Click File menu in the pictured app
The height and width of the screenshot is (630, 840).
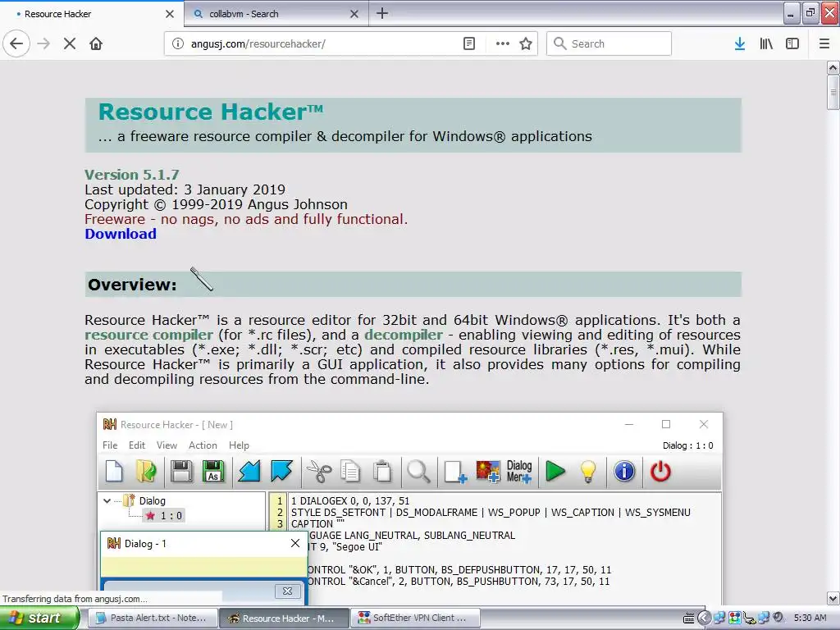tap(110, 445)
